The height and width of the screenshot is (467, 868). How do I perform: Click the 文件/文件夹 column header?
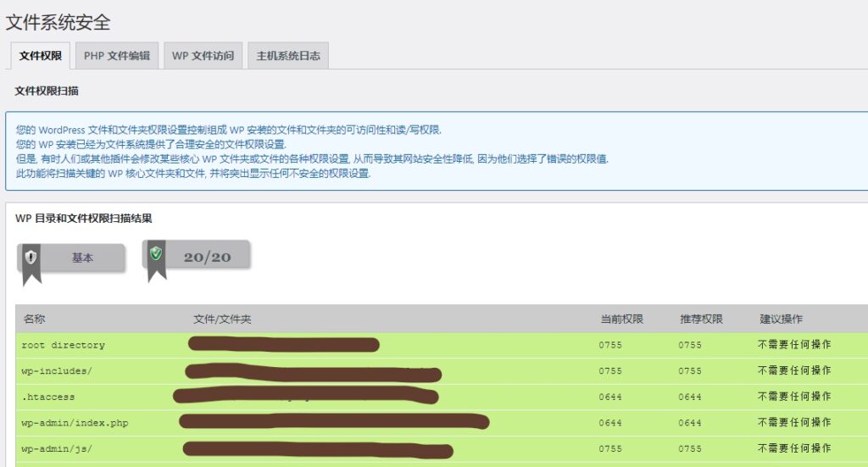pos(222,320)
